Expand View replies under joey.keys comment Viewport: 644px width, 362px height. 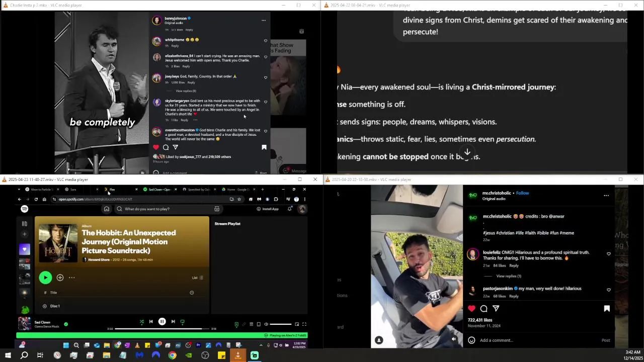(186, 91)
